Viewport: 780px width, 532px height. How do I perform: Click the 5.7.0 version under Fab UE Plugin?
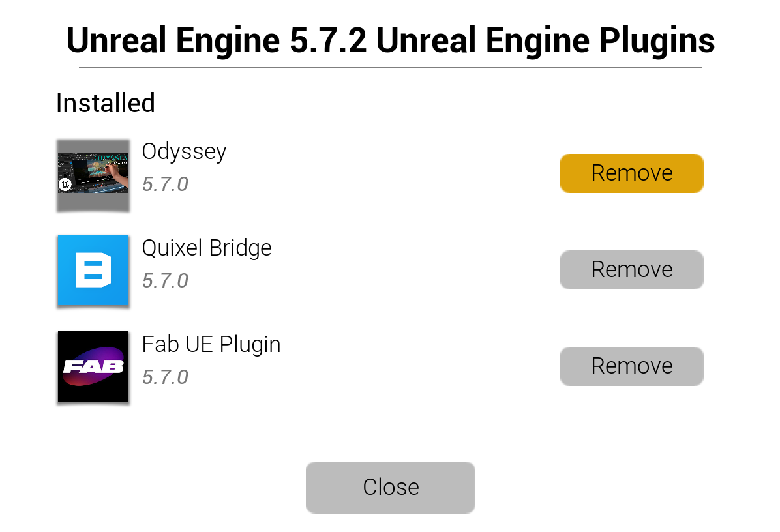pos(165,377)
